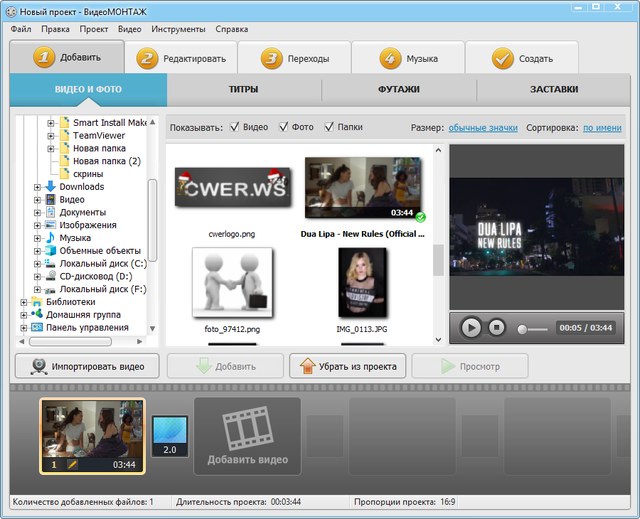Open the Инструменты menu

[179, 29]
